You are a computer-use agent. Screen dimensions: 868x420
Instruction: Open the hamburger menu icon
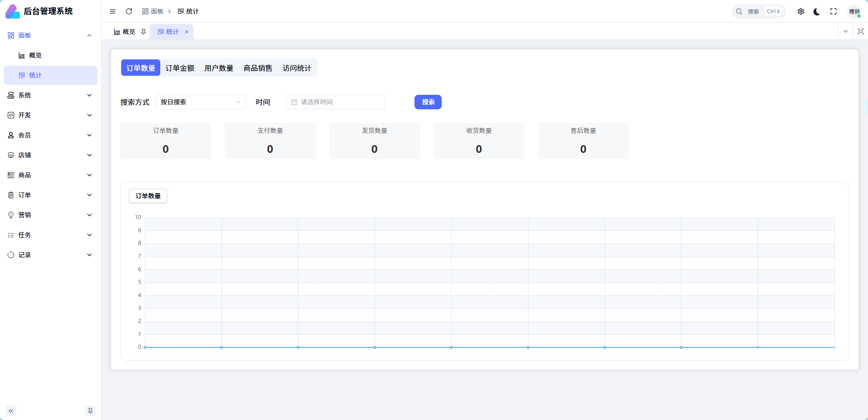tap(113, 11)
